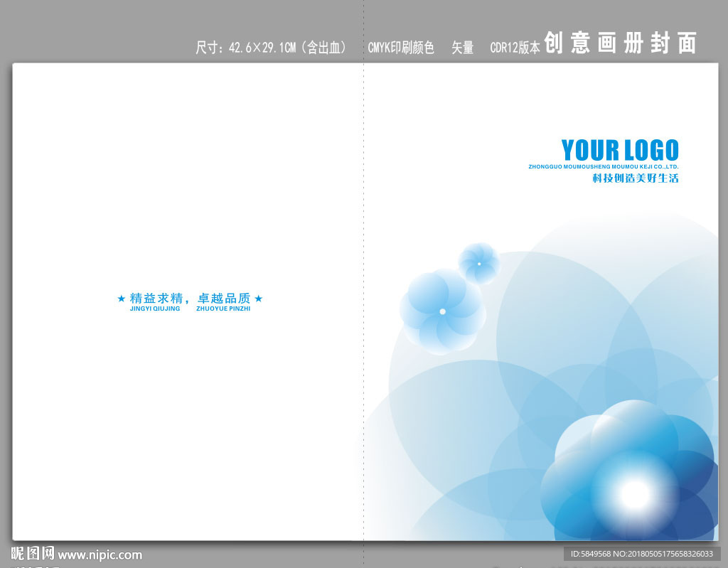Click the star before 精益求精
This screenshot has height=568, width=728.
click(121, 299)
